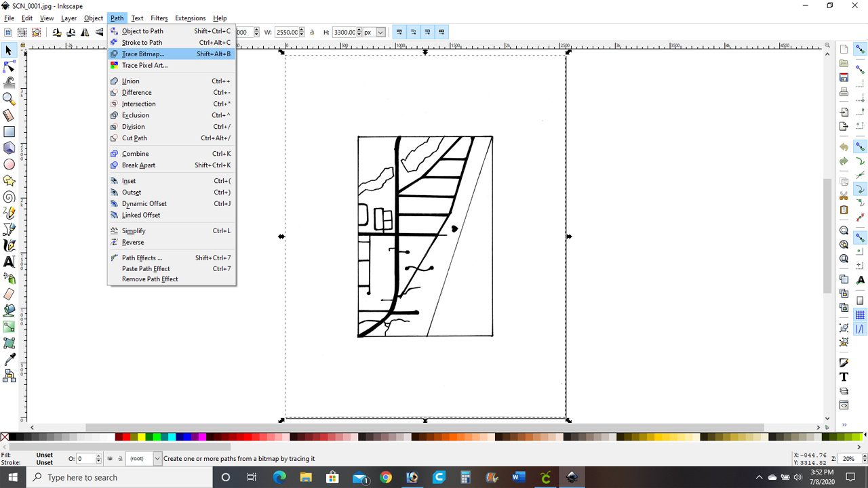Toggle the width/height lock ratio
Screen dimensions: 868x488
click(x=312, y=32)
